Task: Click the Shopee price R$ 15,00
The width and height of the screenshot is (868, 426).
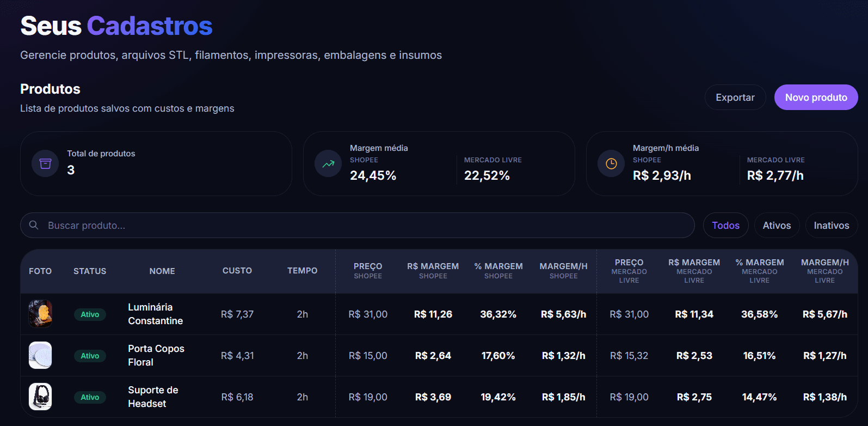Action: [x=368, y=356]
